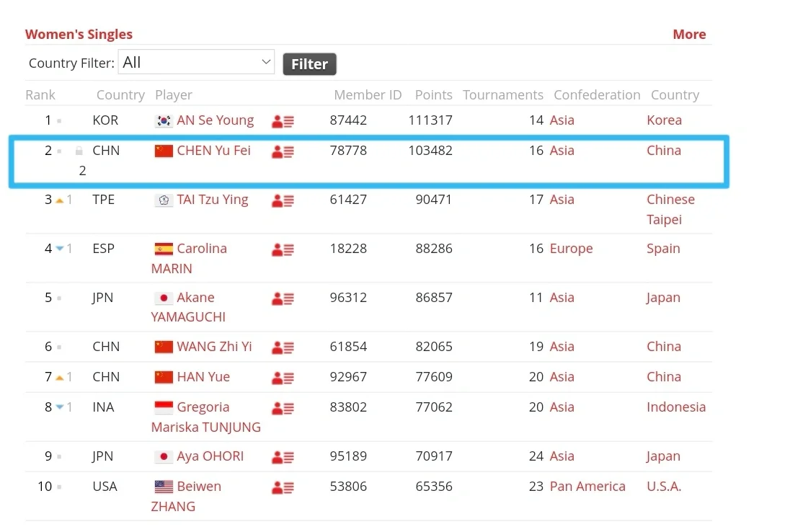Click the Japan flag beside Akane
The height and width of the screenshot is (532, 803).
click(x=164, y=298)
